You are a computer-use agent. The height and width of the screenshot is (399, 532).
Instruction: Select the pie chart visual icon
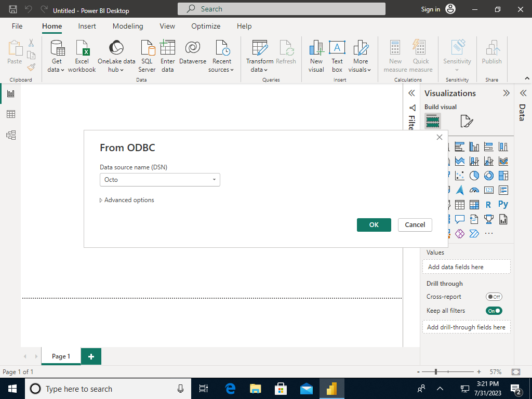click(473, 176)
